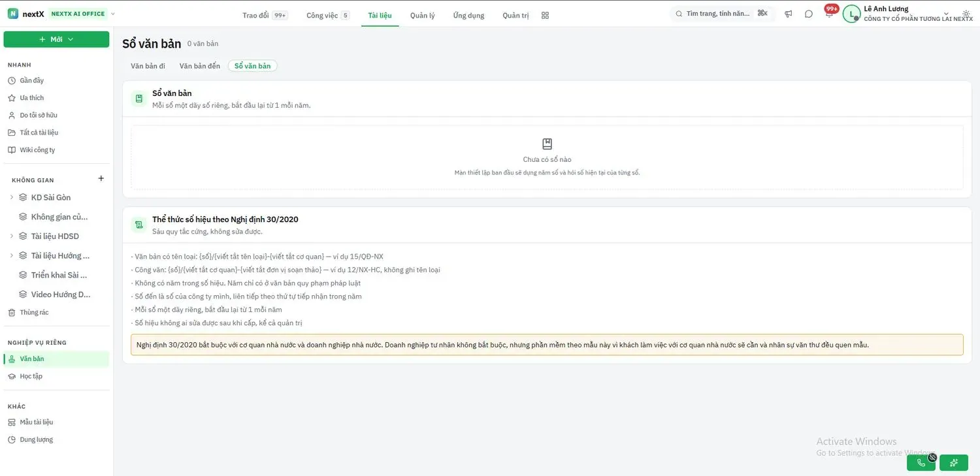Open the Quản lý top tab
This screenshot has height=476, width=980.
(423, 15)
